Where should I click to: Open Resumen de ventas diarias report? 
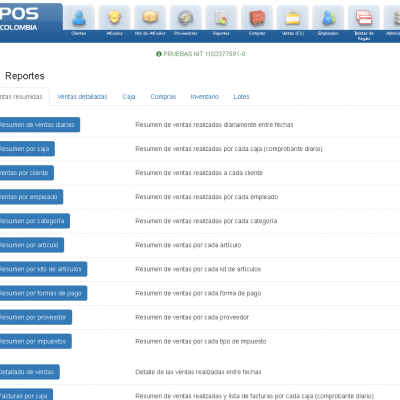click(x=40, y=125)
